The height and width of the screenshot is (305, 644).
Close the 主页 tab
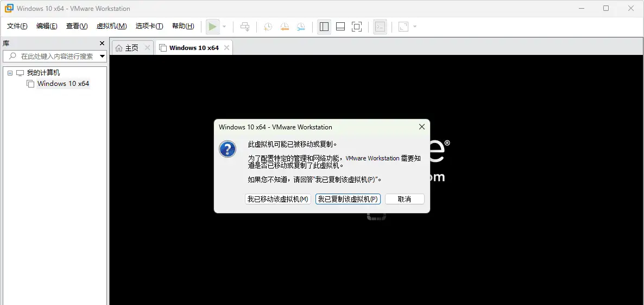tap(148, 48)
